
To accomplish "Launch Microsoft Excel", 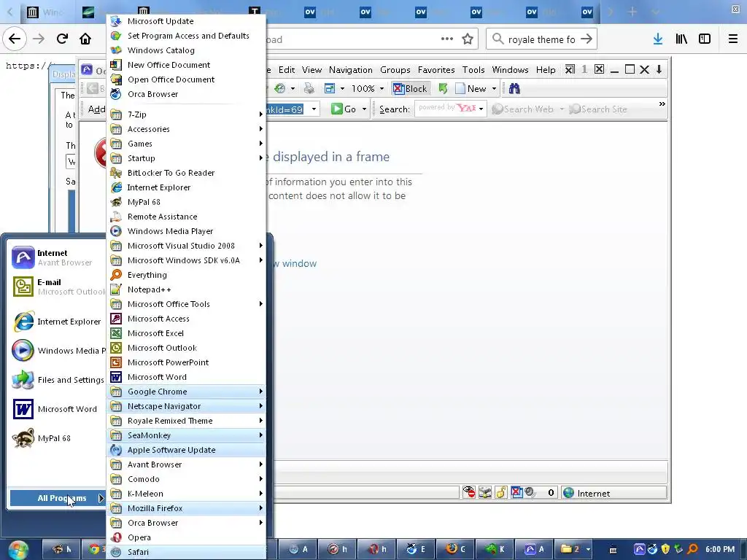I will pyautogui.click(x=186, y=333).
